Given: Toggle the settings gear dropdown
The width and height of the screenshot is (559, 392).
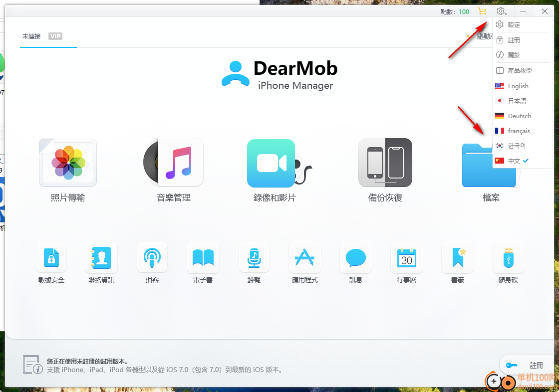Looking at the screenshot, I should coord(501,11).
